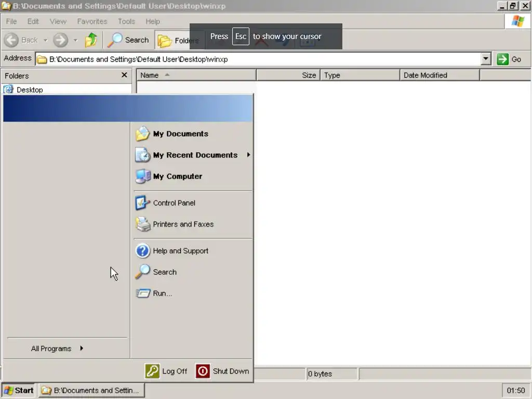Open Control Panel
Screen dimensions: 532x399
[x=193, y=203]
